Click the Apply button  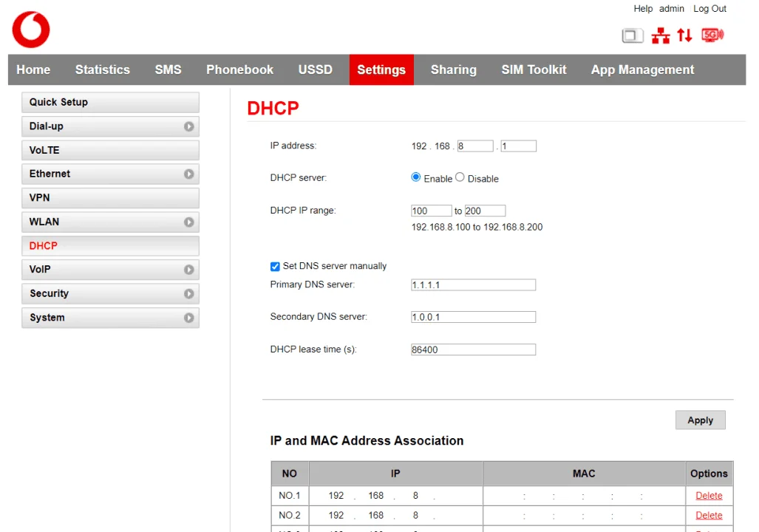pyautogui.click(x=701, y=420)
